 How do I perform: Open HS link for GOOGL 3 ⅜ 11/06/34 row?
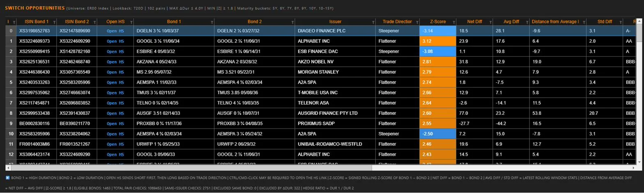(x=115, y=41)
